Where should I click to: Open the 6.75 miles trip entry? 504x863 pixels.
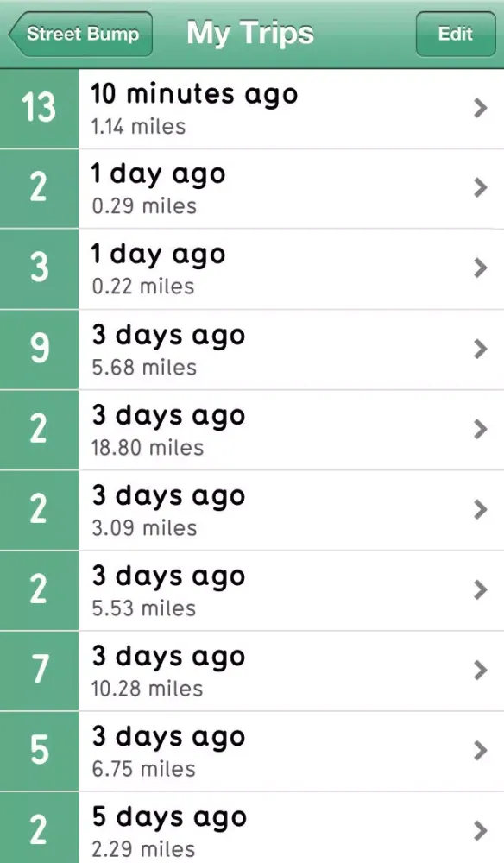(x=259, y=750)
